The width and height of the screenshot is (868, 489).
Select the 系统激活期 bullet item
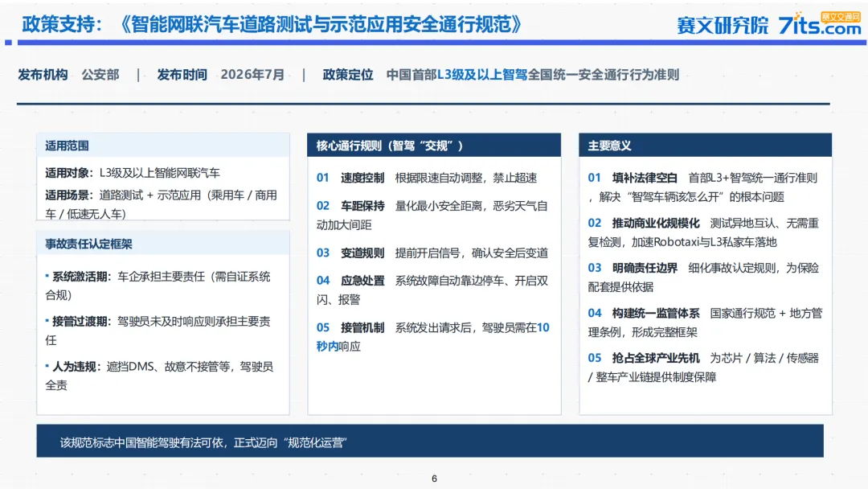coord(158,286)
